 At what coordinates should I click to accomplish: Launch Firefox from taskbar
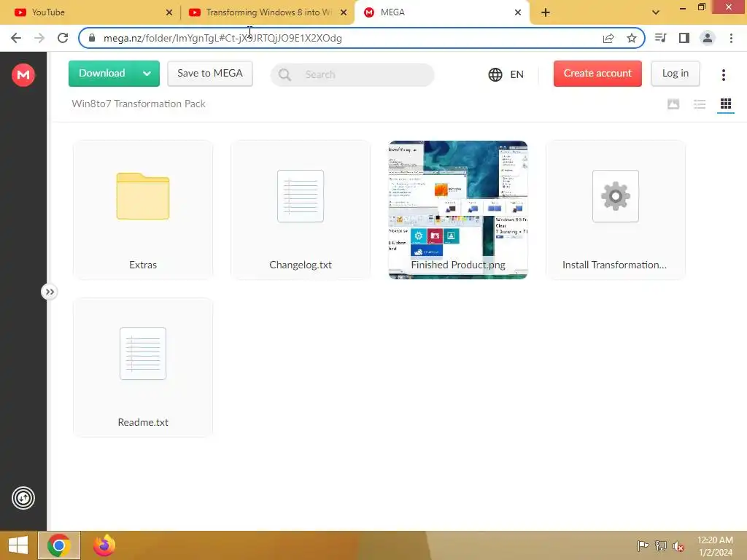tap(104, 545)
